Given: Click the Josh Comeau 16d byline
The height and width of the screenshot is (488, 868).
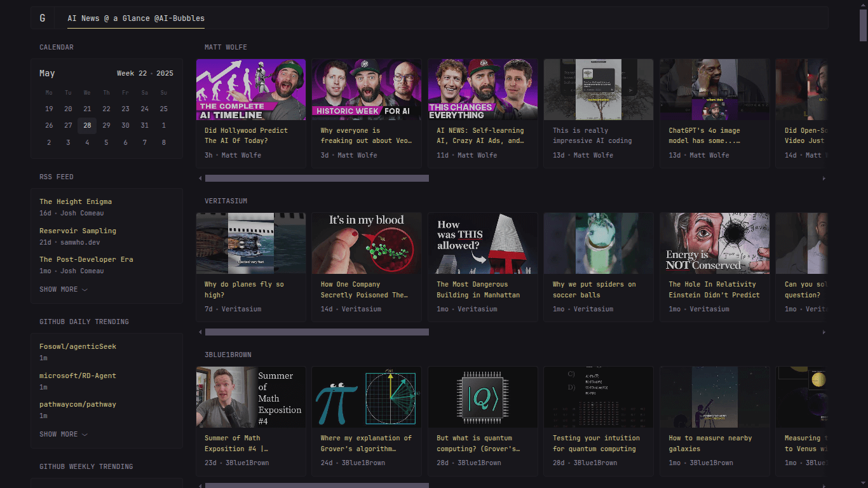Looking at the screenshot, I should [x=82, y=213].
